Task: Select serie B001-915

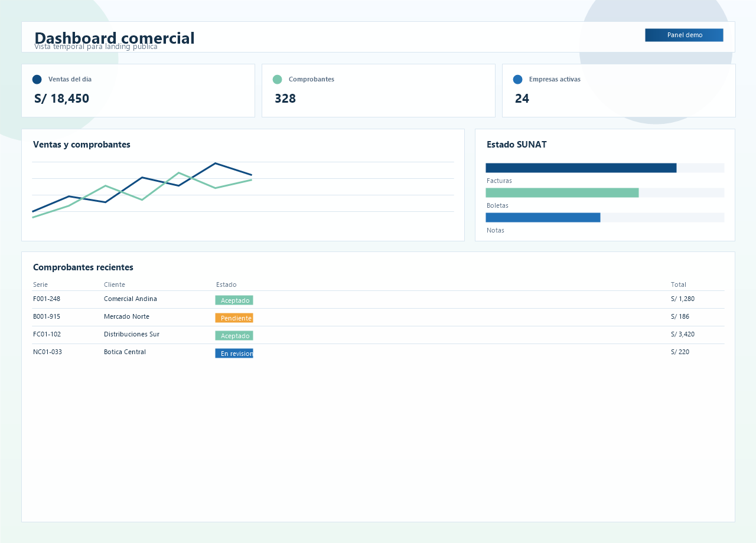Action: 47,316
